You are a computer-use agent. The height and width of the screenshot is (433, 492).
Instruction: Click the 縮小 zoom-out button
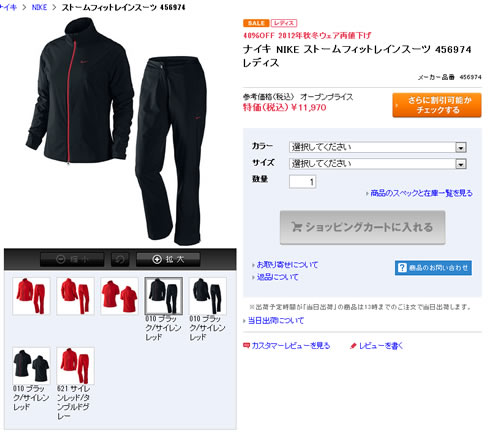click(72, 259)
